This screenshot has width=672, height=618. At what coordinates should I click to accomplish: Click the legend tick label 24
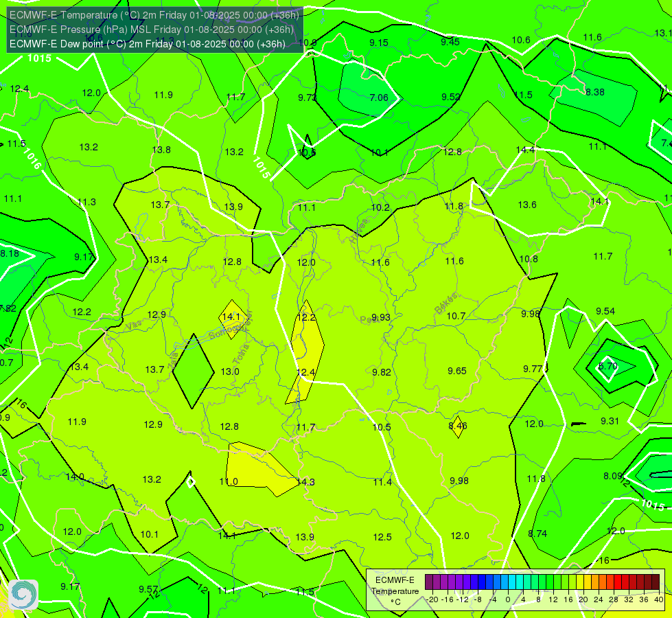599,599
